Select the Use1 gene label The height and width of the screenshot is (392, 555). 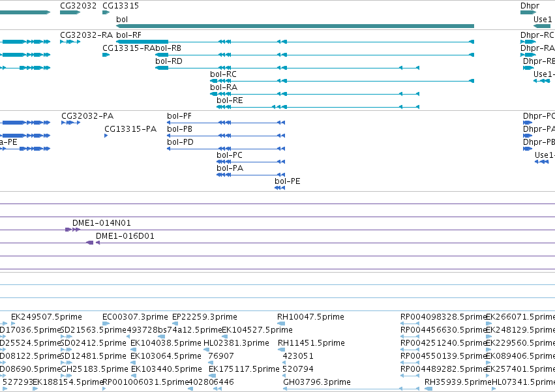pos(543,19)
